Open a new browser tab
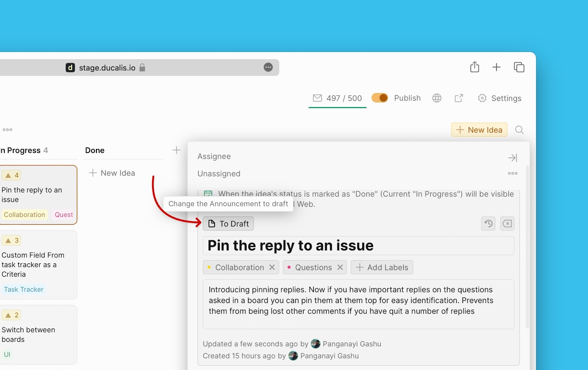Image resolution: width=588 pixels, height=370 pixels. coord(496,67)
